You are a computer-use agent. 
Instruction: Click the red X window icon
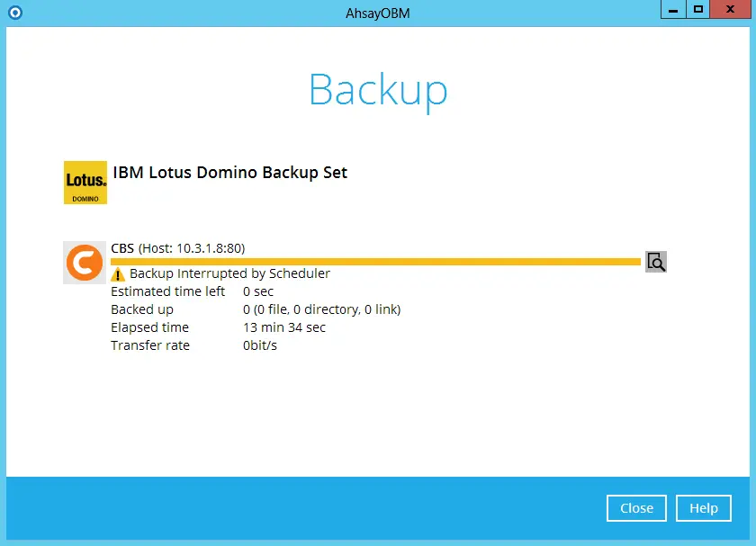pos(729,9)
